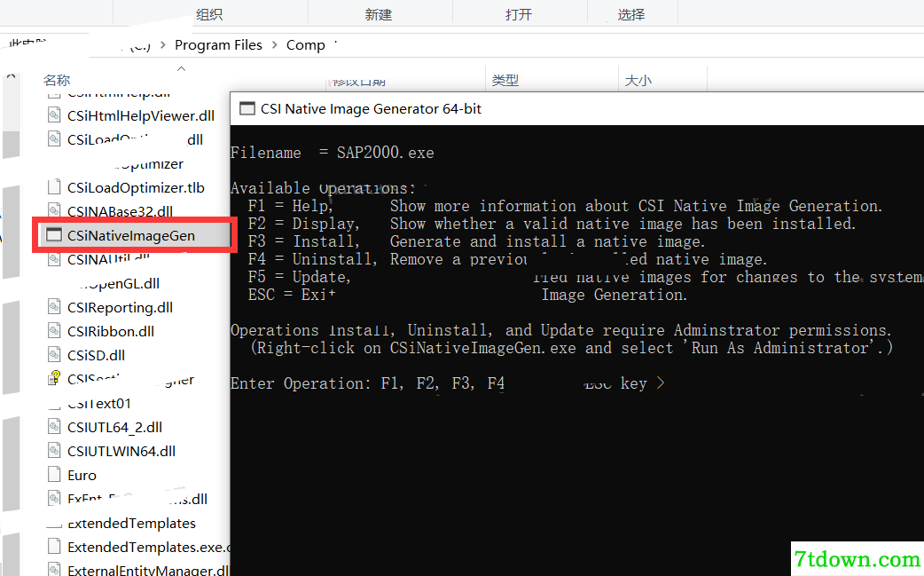Click the CSiHtmlHelpViewer.dll file icon

(54, 115)
